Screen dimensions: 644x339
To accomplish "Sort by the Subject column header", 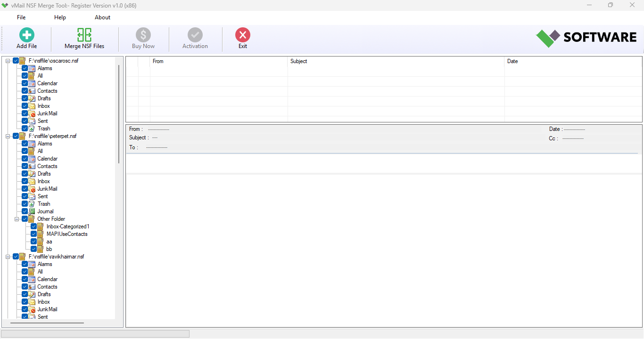I will pyautogui.click(x=396, y=61).
